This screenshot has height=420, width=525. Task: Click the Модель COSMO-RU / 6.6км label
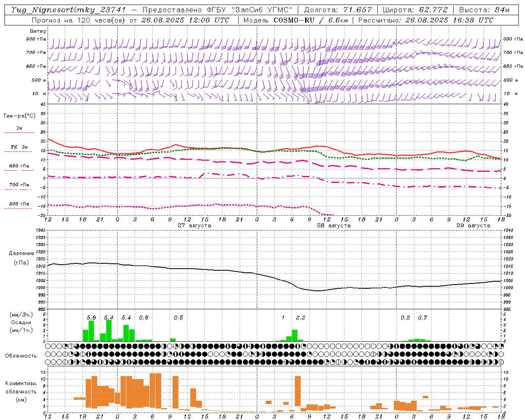295,20
